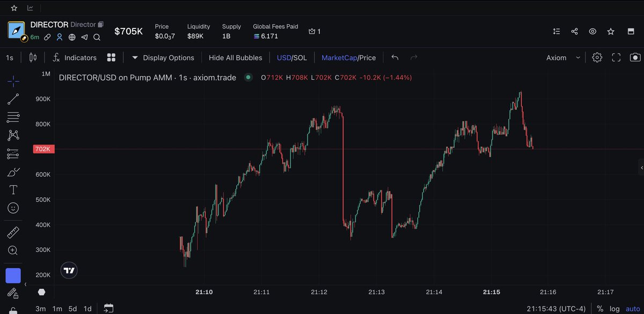The height and width of the screenshot is (314, 644).
Task: Open the pill link icon under DIRECTOR
Action: point(48,38)
